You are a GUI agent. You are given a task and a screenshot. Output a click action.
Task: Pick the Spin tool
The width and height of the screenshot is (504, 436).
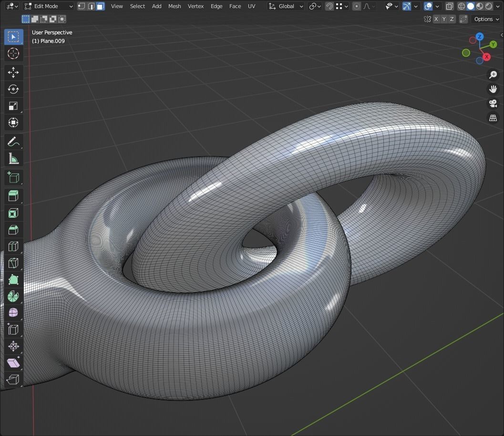tap(13, 296)
